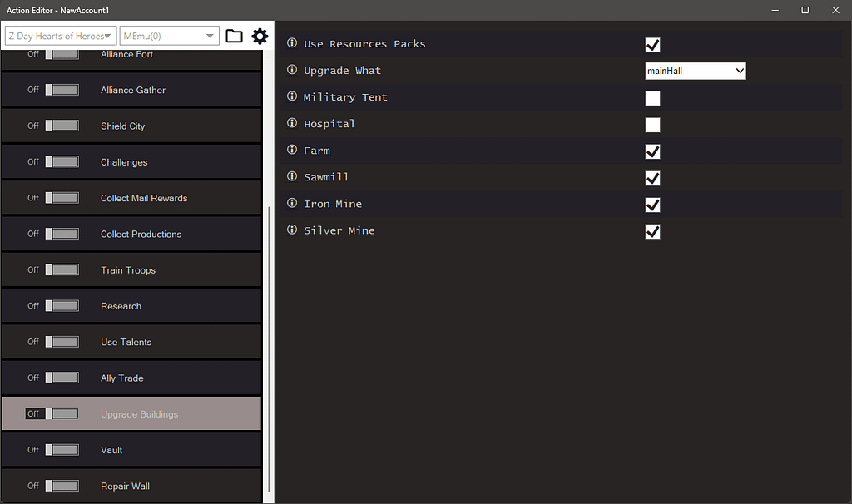Click the info icon next to Silver Mine

point(290,230)
